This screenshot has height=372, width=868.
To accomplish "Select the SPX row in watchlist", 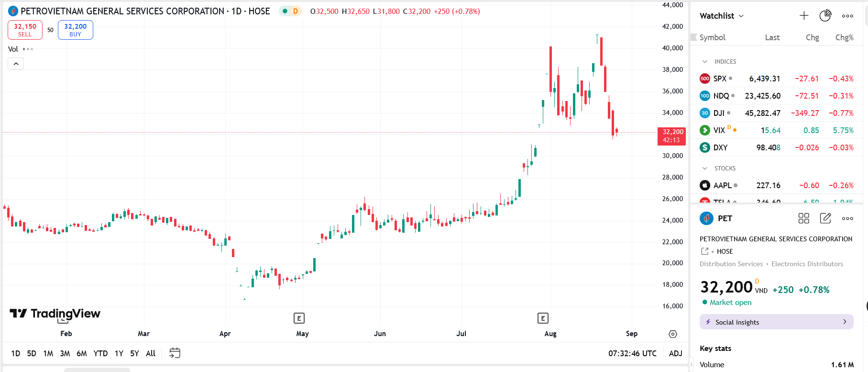I will pos(777,79).
